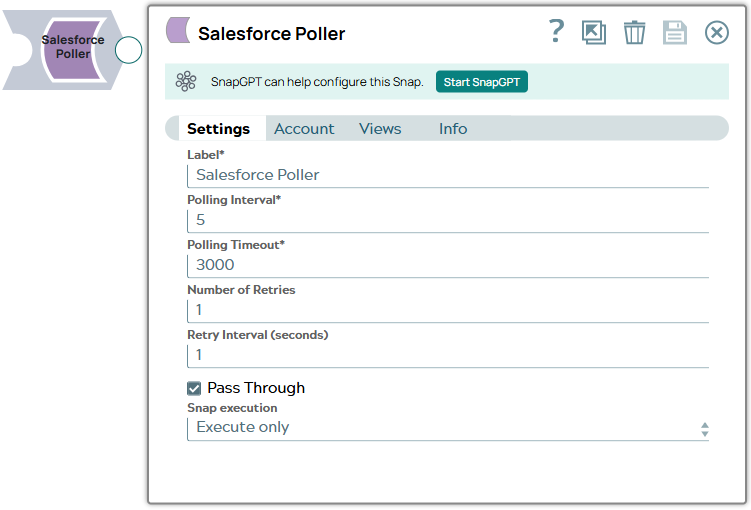This screenshot has height=510, width=751.
Task: Click the 'Snap execution' label
Action: pyautogui.click(x=232, y=408)
